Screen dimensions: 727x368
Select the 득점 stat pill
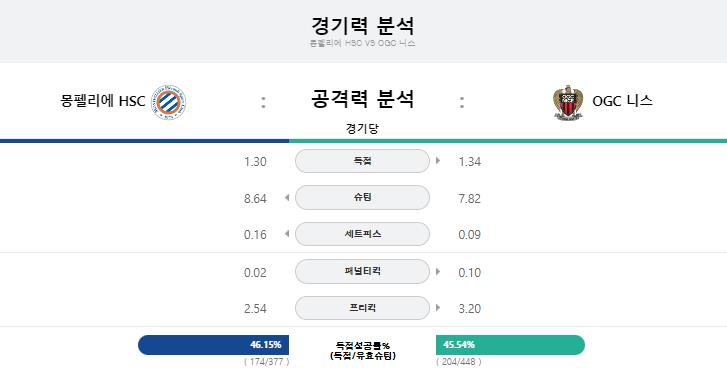[x=362, y=161]
